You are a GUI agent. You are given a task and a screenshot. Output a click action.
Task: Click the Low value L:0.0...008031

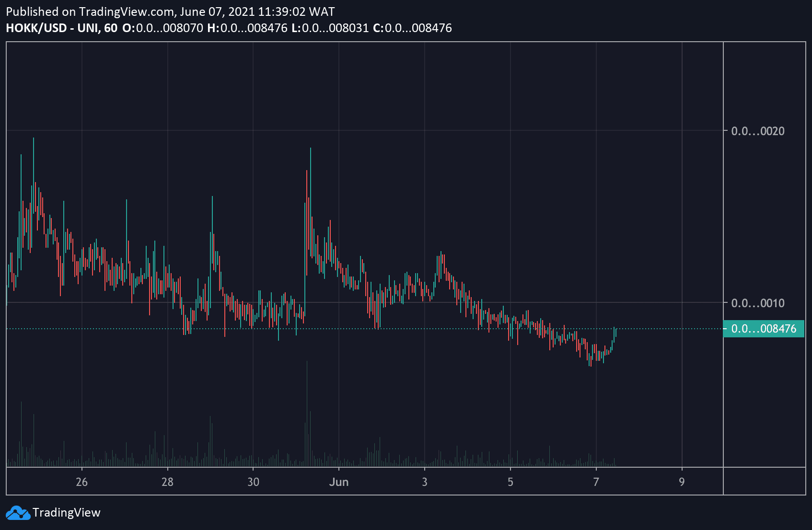[330, 28]
